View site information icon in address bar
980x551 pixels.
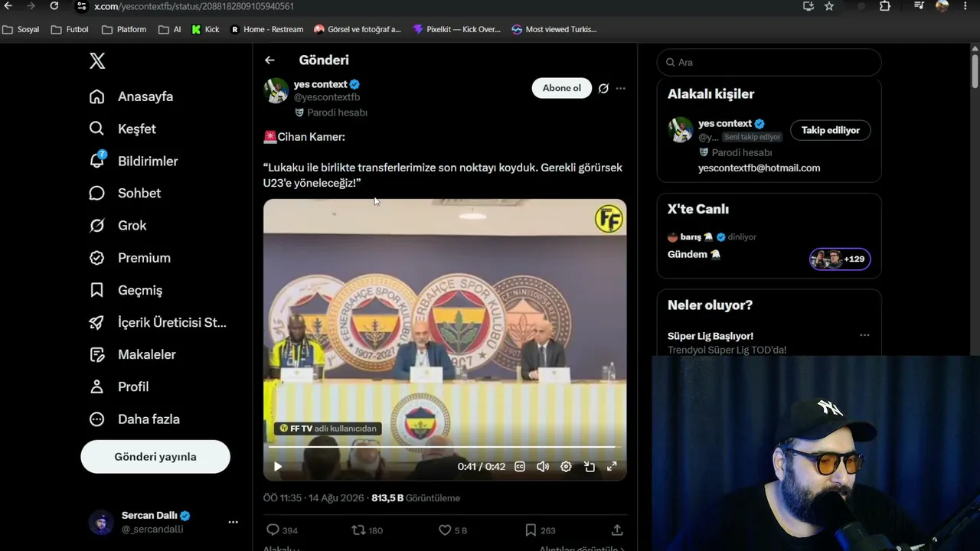(81, 6)
